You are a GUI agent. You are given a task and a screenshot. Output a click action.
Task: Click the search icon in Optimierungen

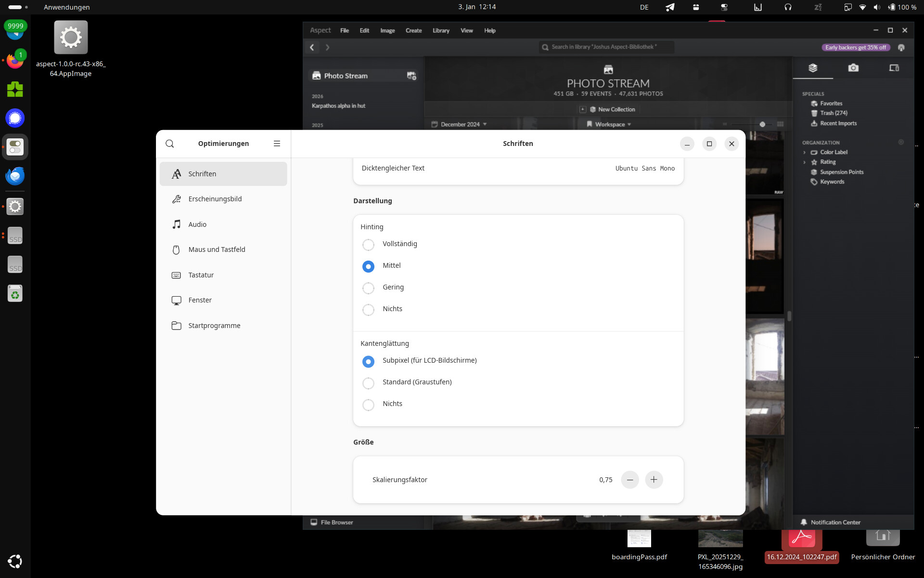point(169,144)
